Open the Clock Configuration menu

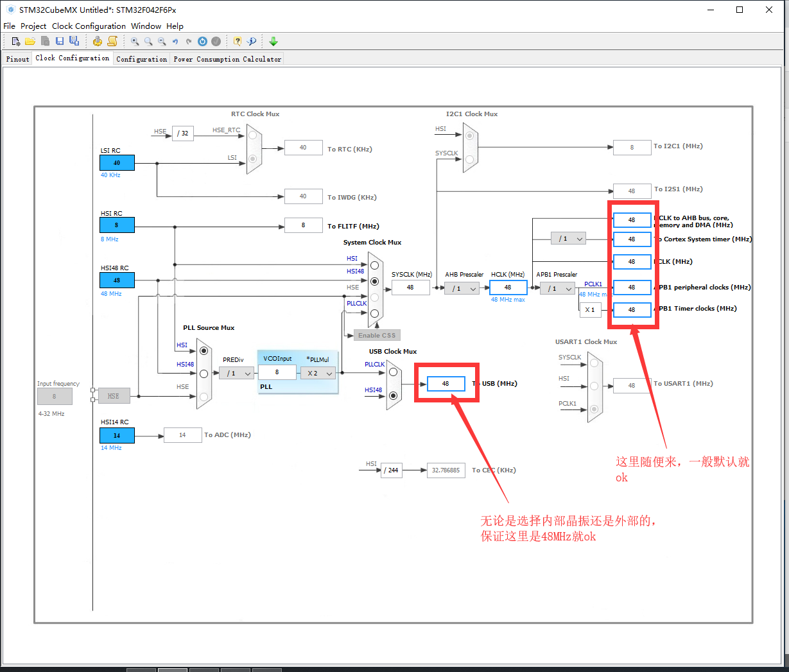tap(89, 26)
